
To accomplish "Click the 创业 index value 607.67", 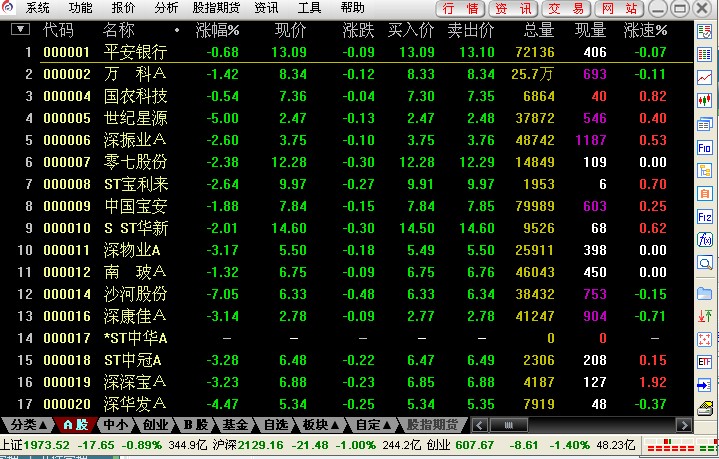I will (x=475, y=445).
